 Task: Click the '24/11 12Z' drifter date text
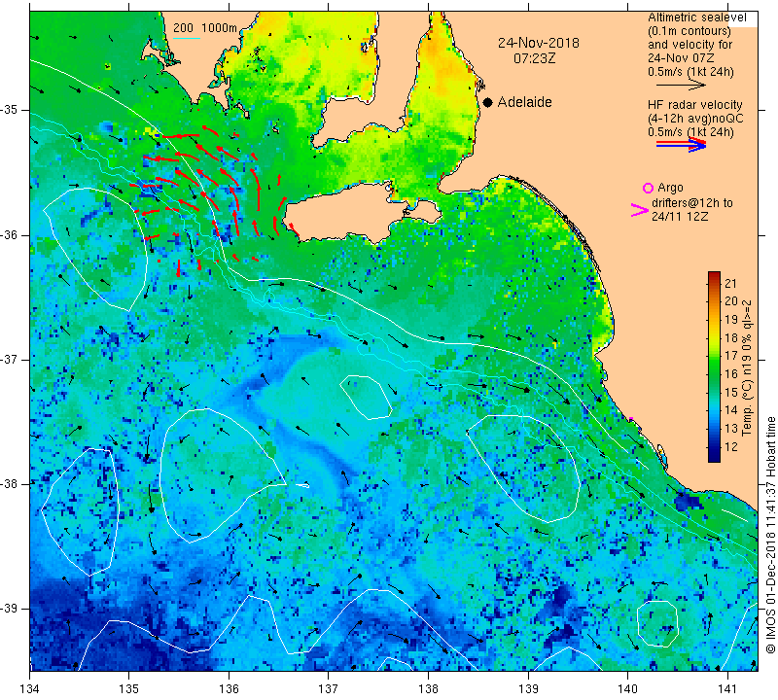pyautogui.click(x=679, y=217)
